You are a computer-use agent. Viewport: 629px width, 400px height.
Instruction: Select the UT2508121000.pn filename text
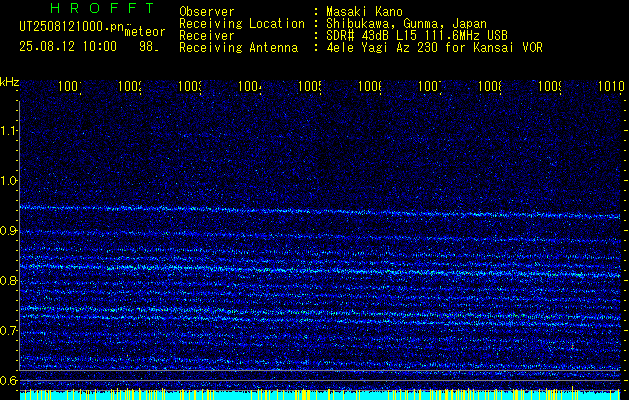[x=72, y=27]
